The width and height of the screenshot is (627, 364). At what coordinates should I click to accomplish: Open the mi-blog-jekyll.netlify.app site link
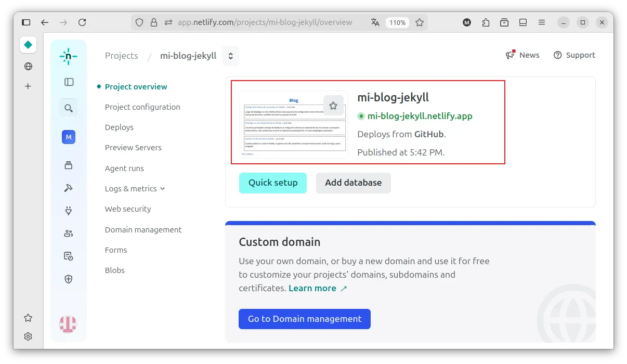tap(420, 116)
